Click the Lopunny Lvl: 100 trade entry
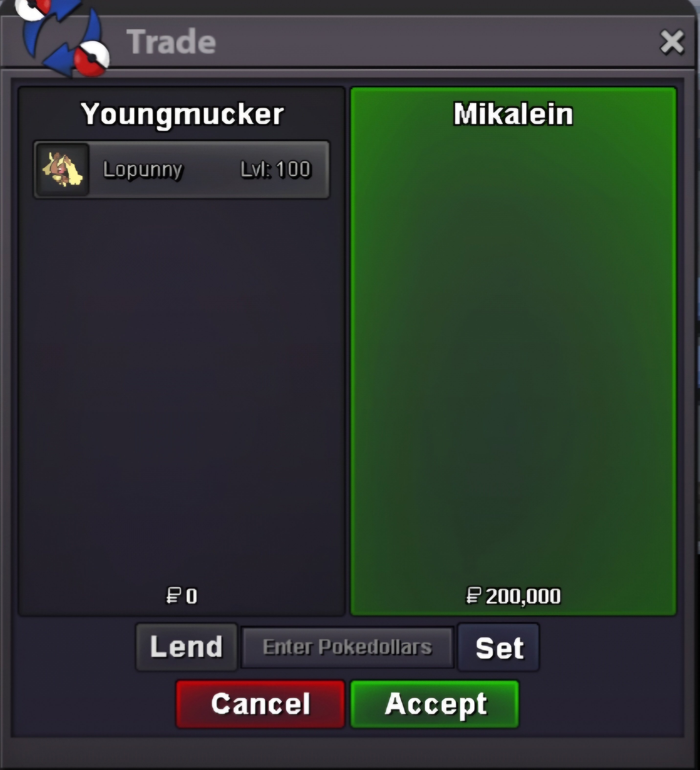The width and height of the screenshot is (700, 770). [x=182, y=170]
